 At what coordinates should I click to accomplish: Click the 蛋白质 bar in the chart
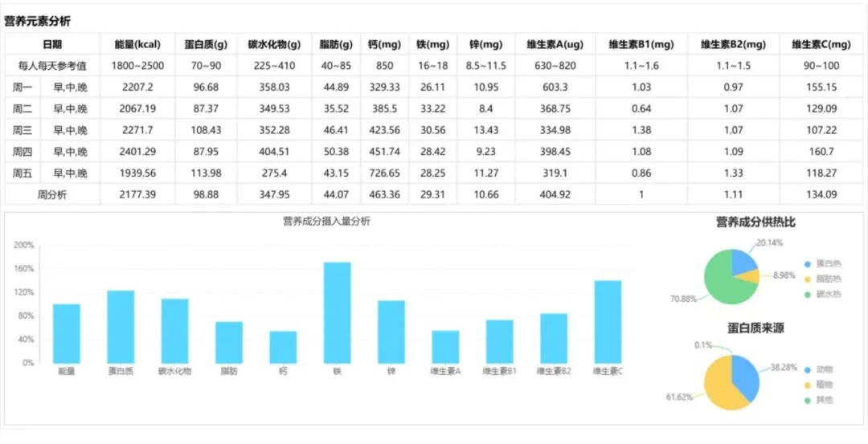(x=121, y=327)
